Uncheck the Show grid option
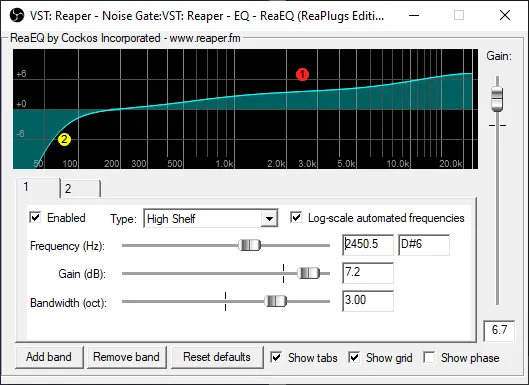Screen dimensions: 529x385 pyautogui.click(x=354, y=357)
